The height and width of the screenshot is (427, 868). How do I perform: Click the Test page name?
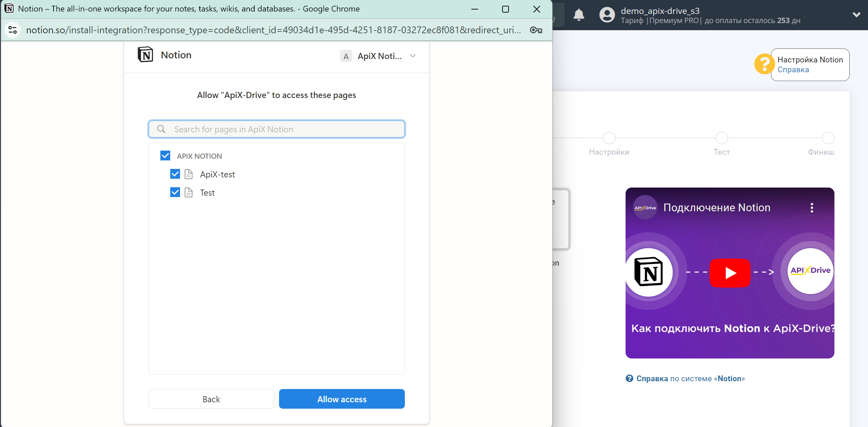[x=207, y=193]
